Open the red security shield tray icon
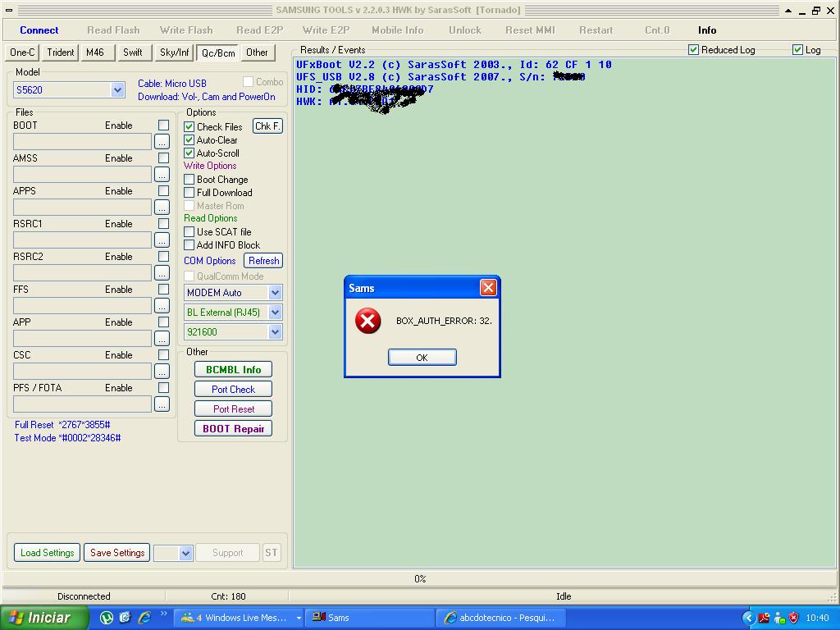The height and width of the screenshot is (630, 840). pos(793,618)
